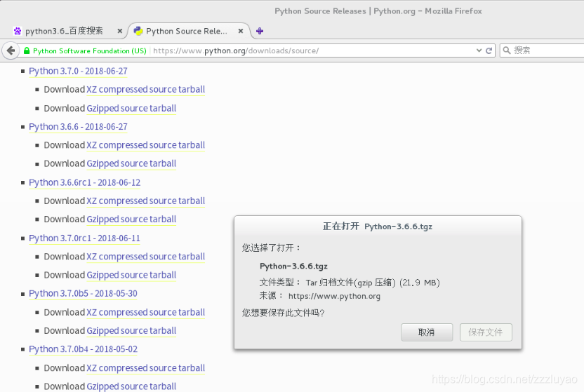584x392 pixels.
Task: Click 取消 to cancel the download
Action: pyautogui.click(x=427, y=332)
